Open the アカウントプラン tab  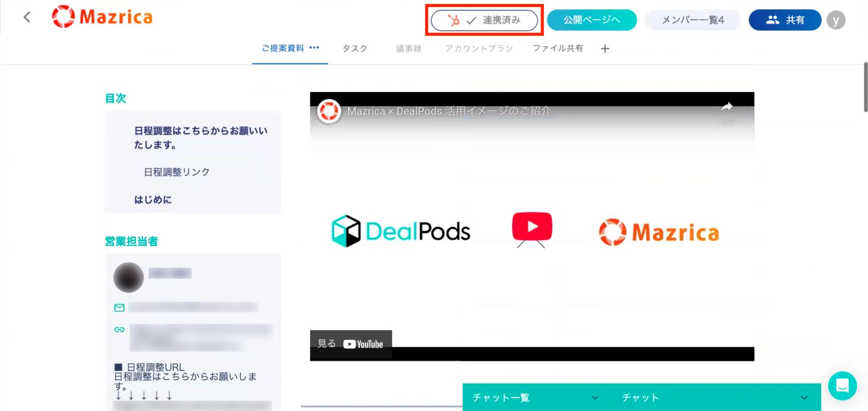(479, 48)
